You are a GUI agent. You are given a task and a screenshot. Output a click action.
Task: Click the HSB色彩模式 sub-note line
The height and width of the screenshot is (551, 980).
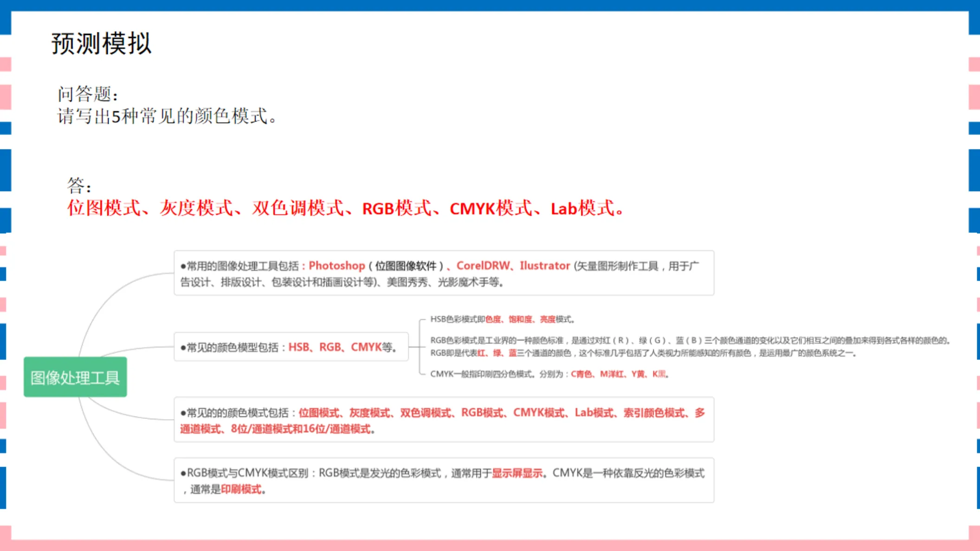click(x=503, y=319)
